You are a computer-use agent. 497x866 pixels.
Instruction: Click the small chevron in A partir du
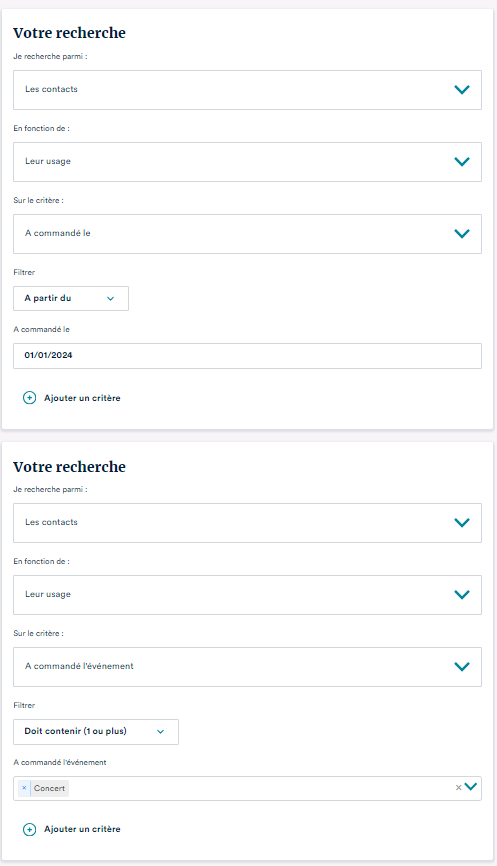[x=110, y=299]
